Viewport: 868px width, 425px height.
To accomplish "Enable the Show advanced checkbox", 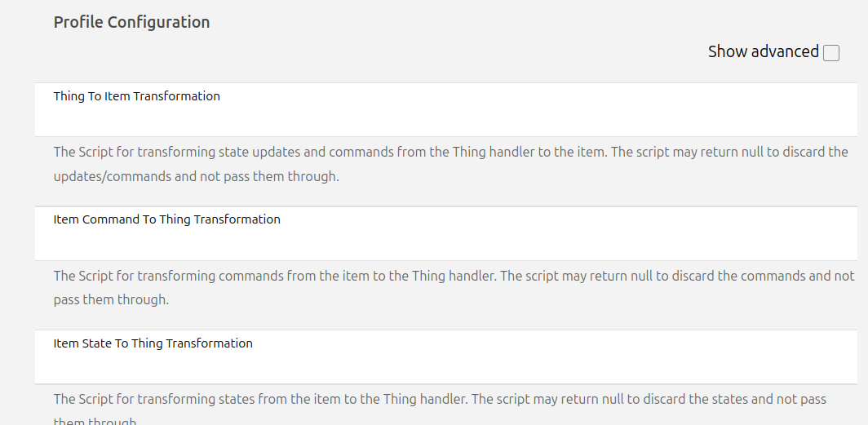I will pos(831,53).
